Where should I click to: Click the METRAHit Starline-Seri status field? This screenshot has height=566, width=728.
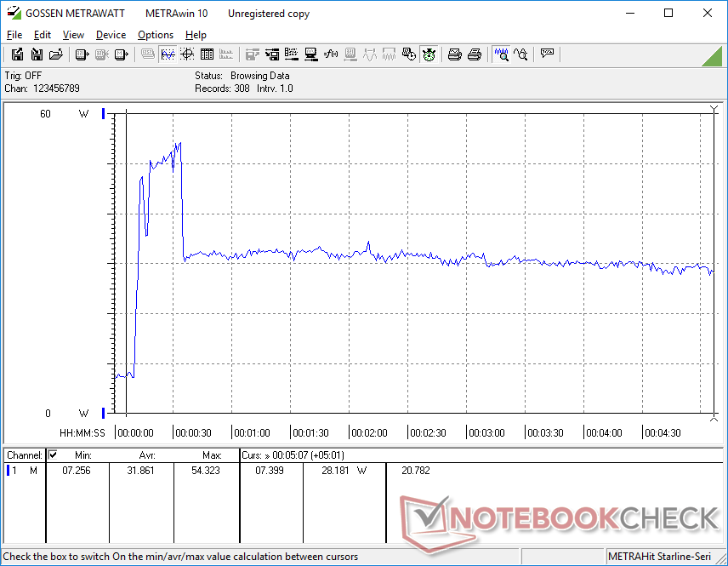[x=659, y=557]
